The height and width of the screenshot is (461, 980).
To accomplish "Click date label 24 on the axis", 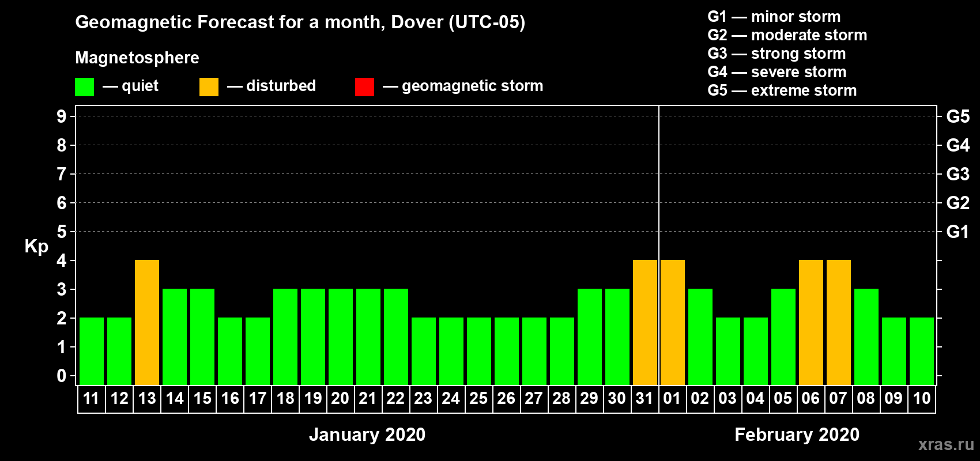I will tap(451, 399).
